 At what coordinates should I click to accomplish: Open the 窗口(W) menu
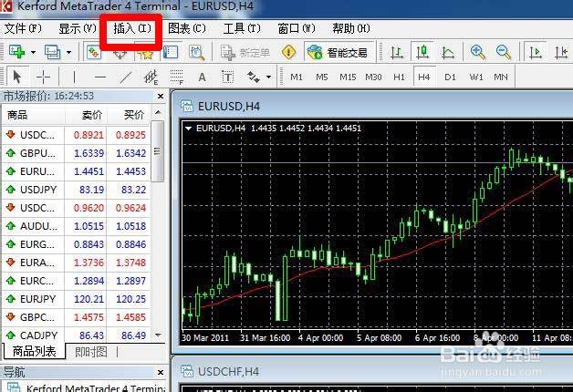[x=297, y=28]
